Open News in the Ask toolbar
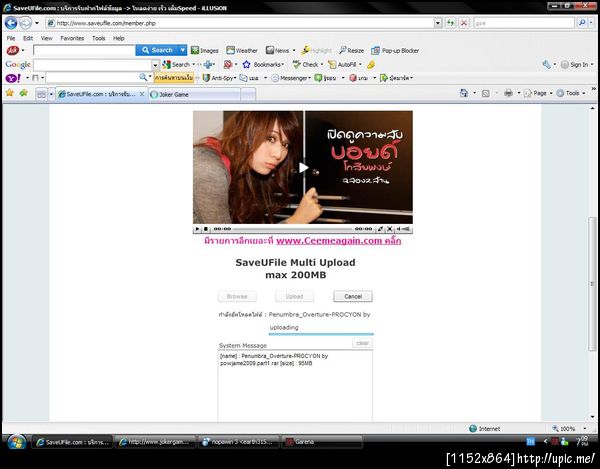 [x=278, y=50]
